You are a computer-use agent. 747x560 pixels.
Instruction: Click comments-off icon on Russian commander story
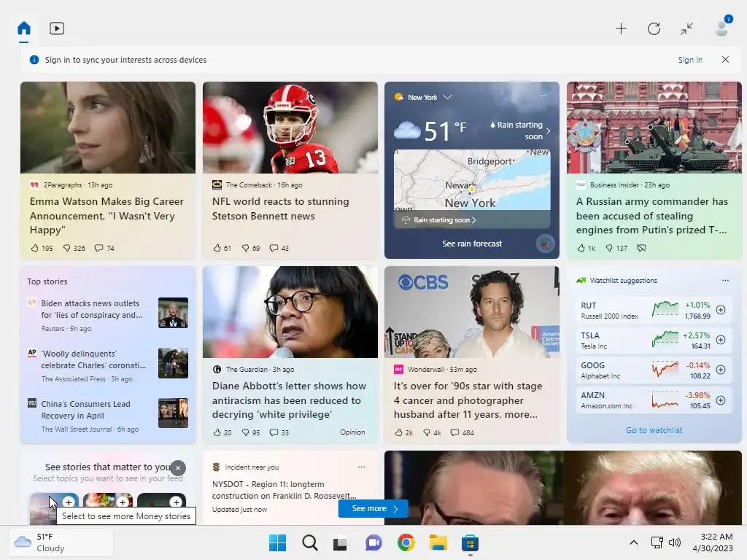(642, 248)
